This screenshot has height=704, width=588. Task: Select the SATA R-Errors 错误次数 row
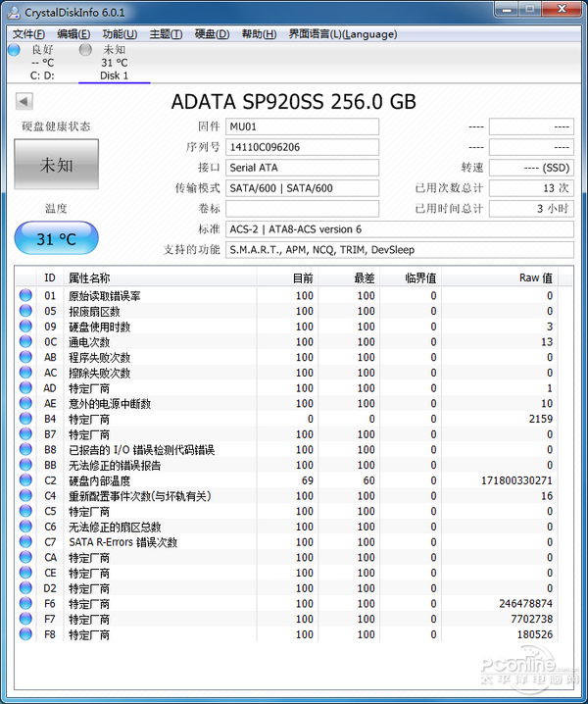(286, 542)
